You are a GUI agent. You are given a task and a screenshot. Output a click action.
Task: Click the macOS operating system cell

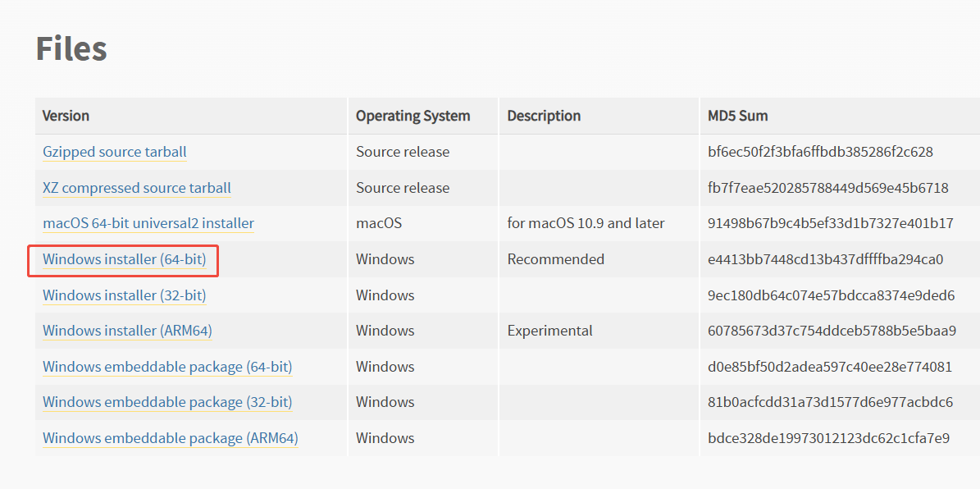tap(379, 223)
